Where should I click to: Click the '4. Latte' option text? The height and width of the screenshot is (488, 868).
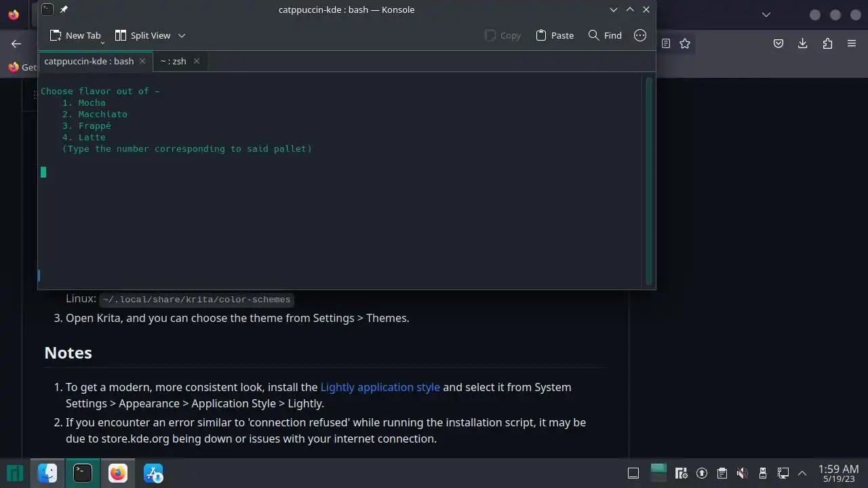(84, 138)
